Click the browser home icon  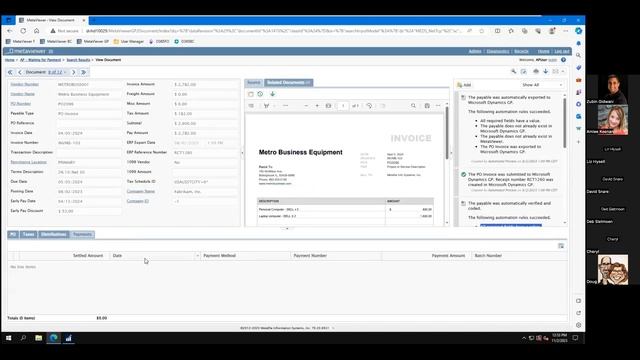pyautogui.click(x=36, y=31)
